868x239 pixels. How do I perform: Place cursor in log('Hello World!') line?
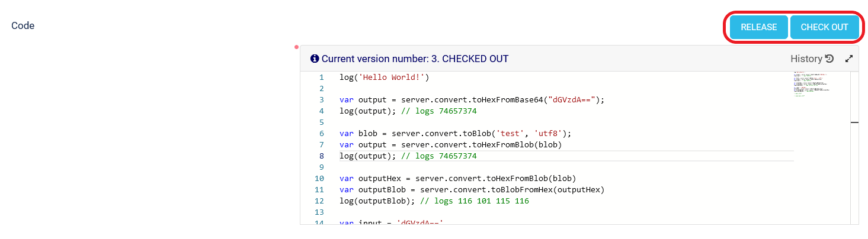[384, 77]
